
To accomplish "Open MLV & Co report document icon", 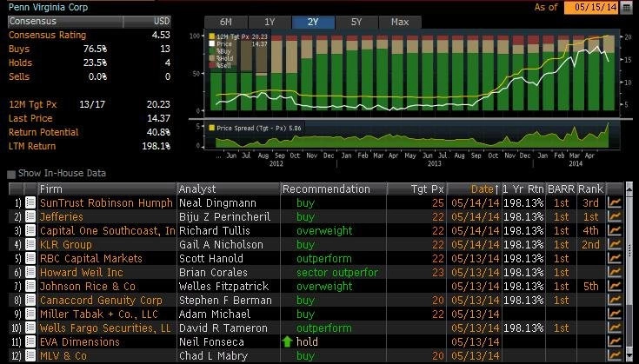I will coord(30,355).
